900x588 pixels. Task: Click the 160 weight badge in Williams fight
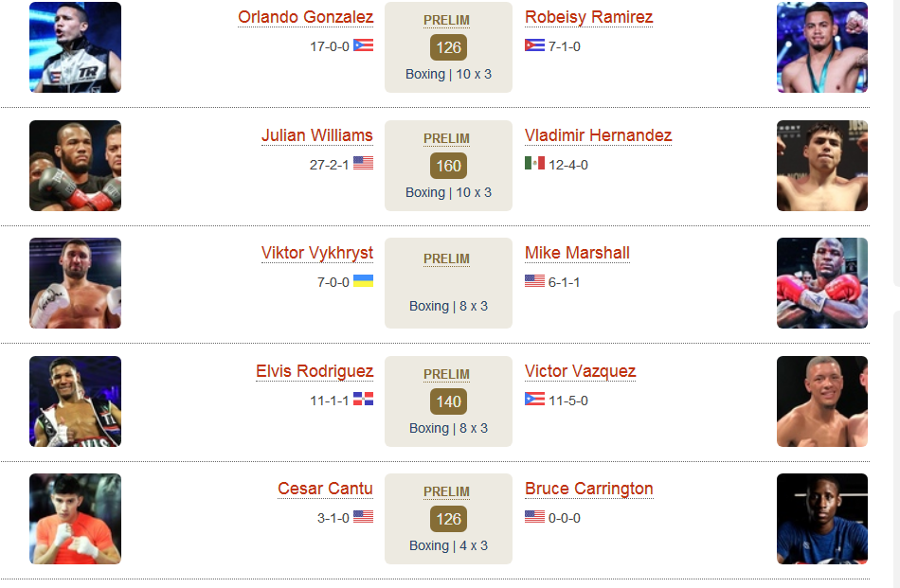pyautogui.click(x=448, y=166)
